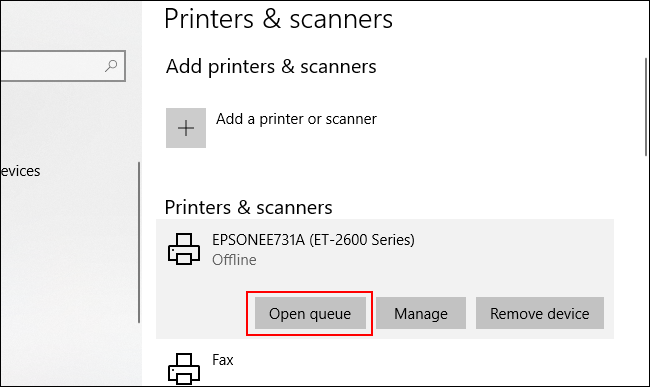Click the plus icon to add printer
Viewport: 650px width, 387px height.
pos(186,128)
